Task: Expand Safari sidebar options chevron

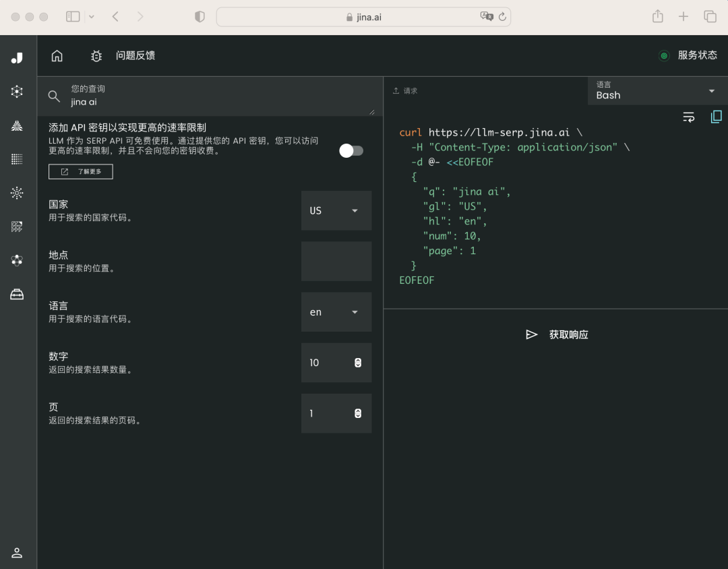Action: 92,17
